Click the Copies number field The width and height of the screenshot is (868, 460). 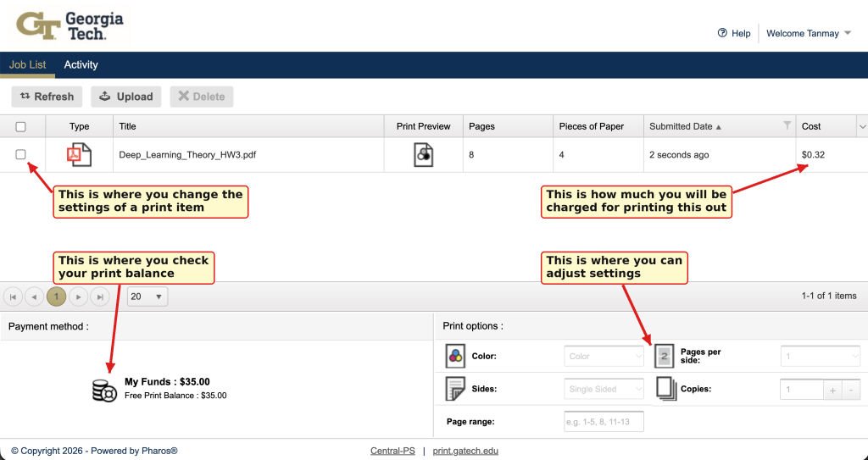click(802, 389)
